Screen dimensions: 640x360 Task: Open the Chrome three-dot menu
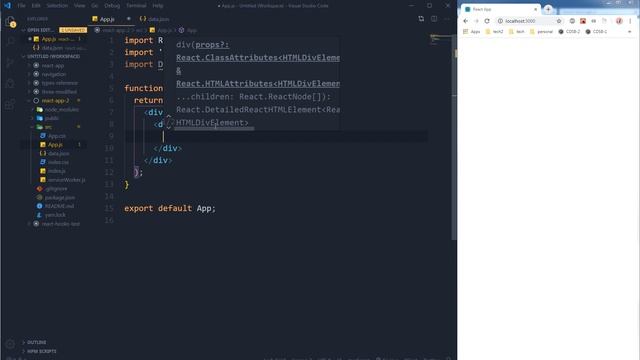click(630, 21)
